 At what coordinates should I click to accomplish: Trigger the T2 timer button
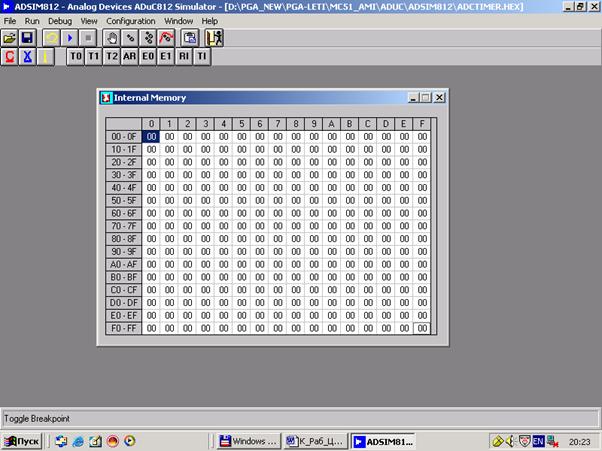point(111,57)
